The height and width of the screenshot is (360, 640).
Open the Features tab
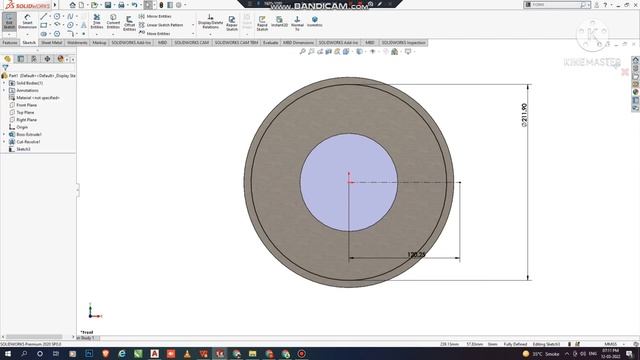coord(10,42)
